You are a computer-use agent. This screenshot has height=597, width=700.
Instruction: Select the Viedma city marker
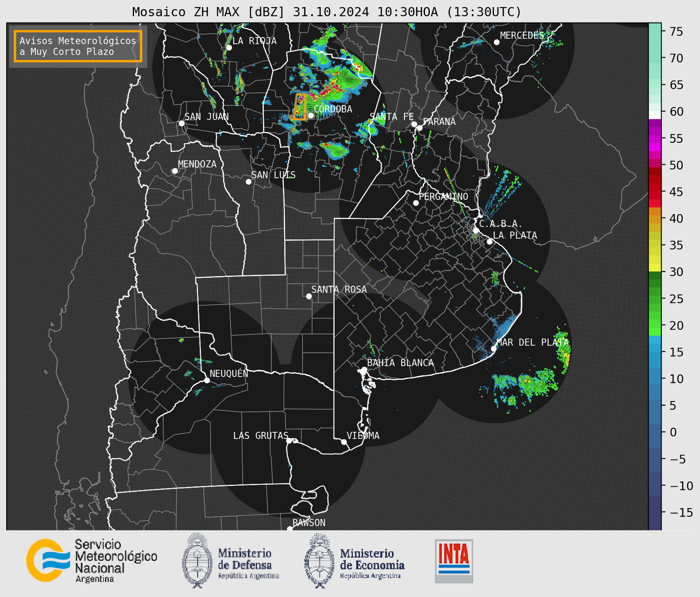[344, 442]
